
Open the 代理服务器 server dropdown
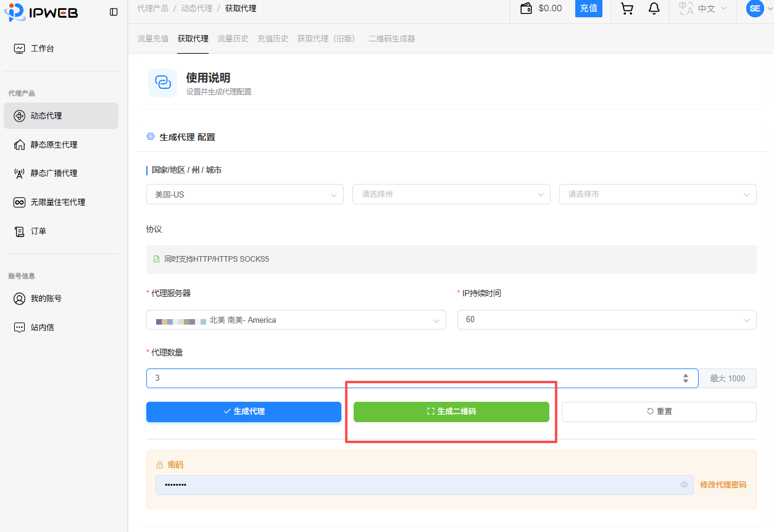[296, 320]
